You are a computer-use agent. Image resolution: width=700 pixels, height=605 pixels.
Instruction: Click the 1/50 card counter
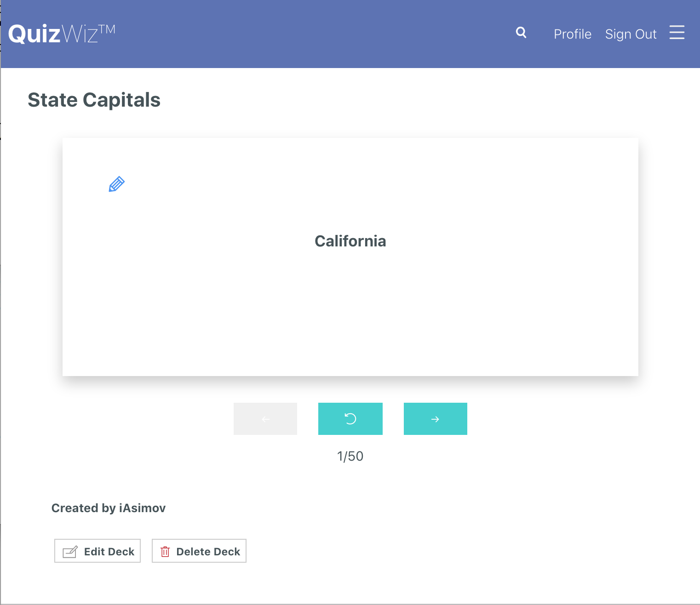point(350,456)
